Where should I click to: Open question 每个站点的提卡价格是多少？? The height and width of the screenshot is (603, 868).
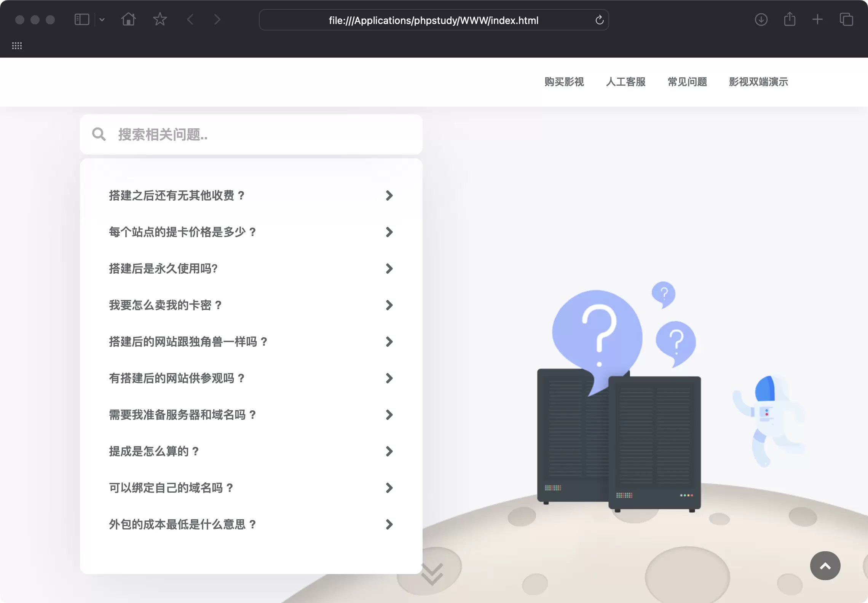tap(183, 232)
